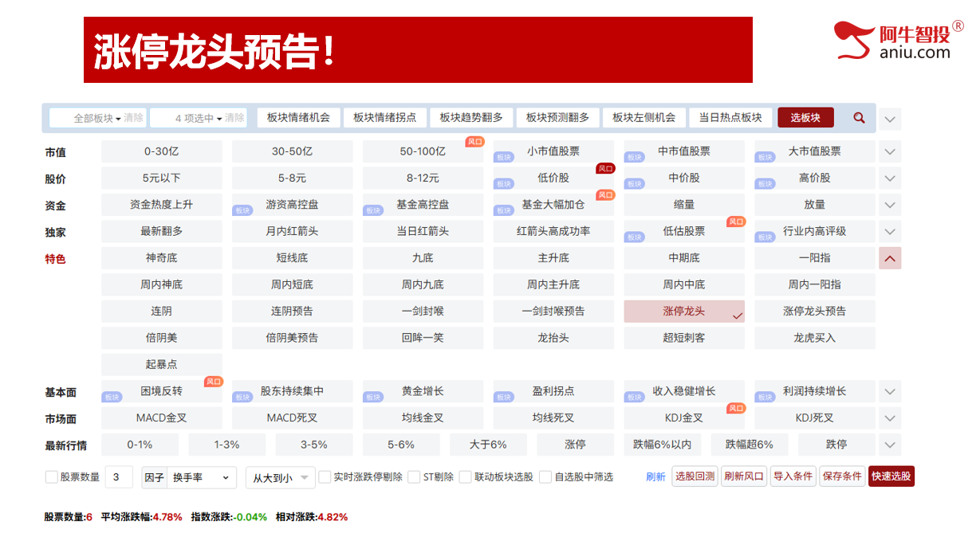Viewport: 980px width, 537px height.
Task: Select 龙虎买入 filter
Action: (815, 338)
